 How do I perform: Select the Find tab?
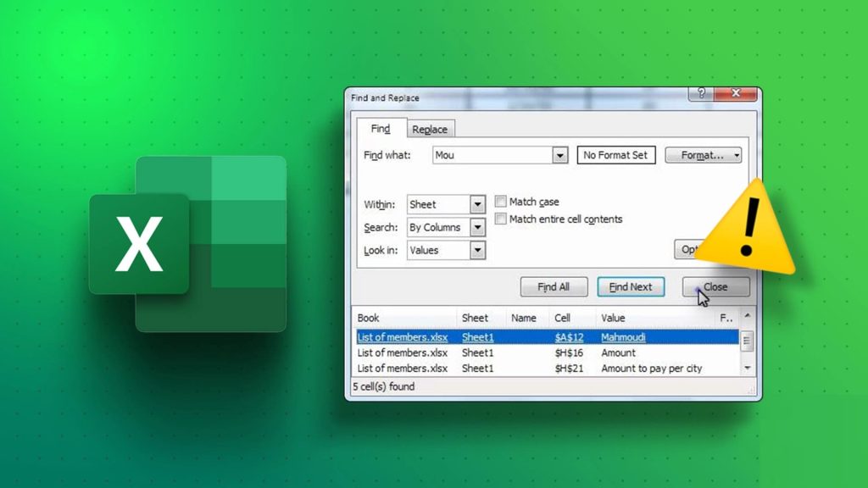pyautogui.click(x=380, y=128)
